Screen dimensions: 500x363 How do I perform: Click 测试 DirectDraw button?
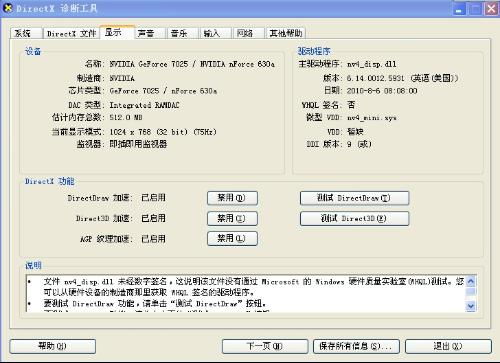(354, 198)
